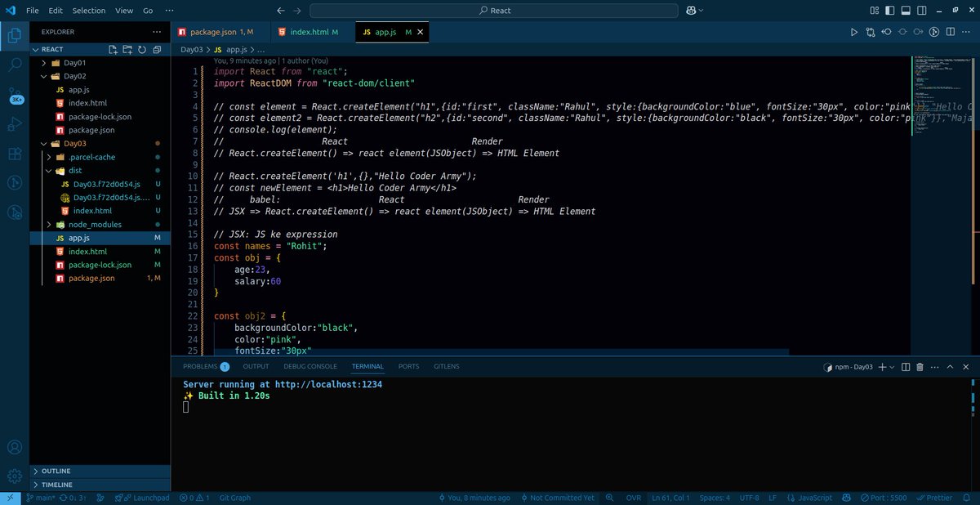The image size is (980, 505).
Task: Switch to the DEBUG CONSOLE tab
Action: click(310, 367)
